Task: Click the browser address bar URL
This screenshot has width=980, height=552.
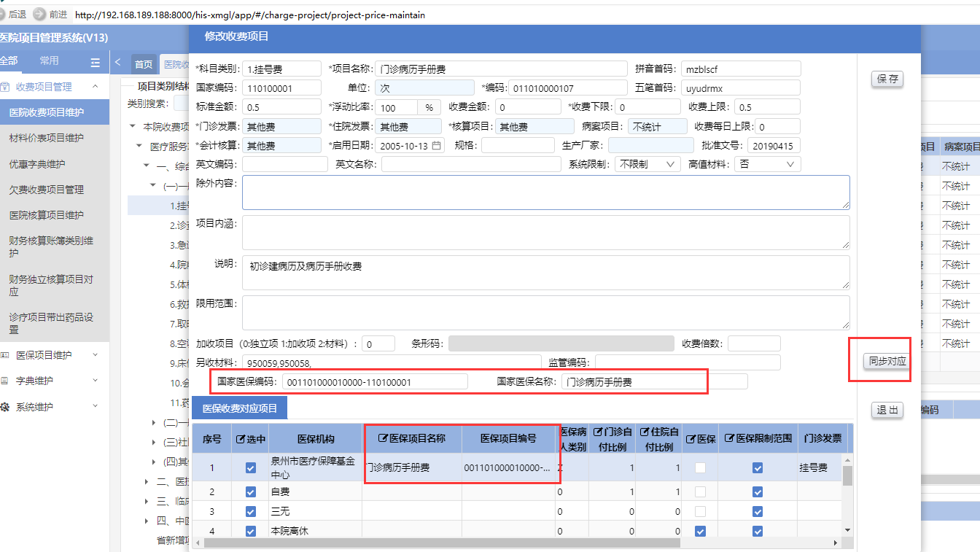Action: click(250, 15)
